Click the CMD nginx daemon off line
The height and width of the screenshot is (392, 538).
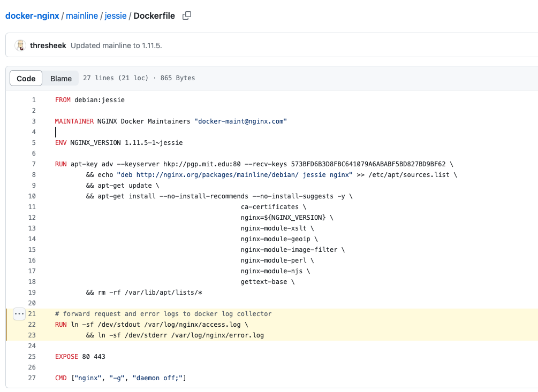(120, 378)
